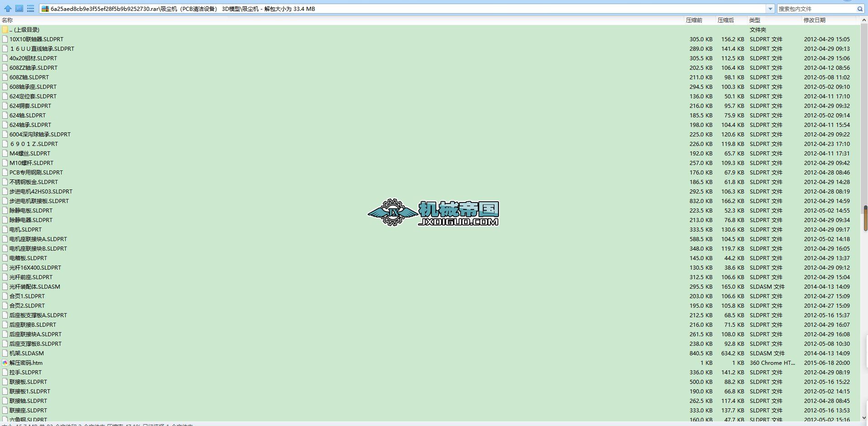
Task: Select file icon of 光杆装配体.SLDASM
Action: point(5,286)
